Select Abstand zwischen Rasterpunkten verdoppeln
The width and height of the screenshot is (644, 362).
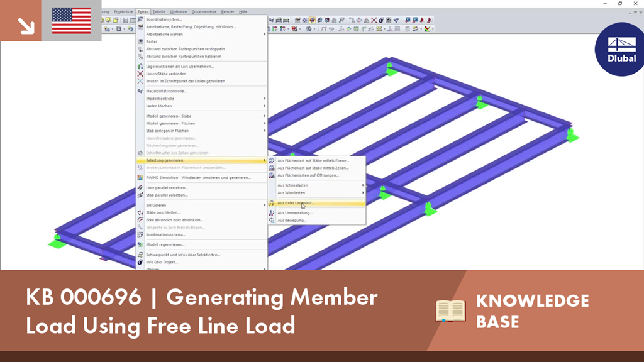[201, 49]
